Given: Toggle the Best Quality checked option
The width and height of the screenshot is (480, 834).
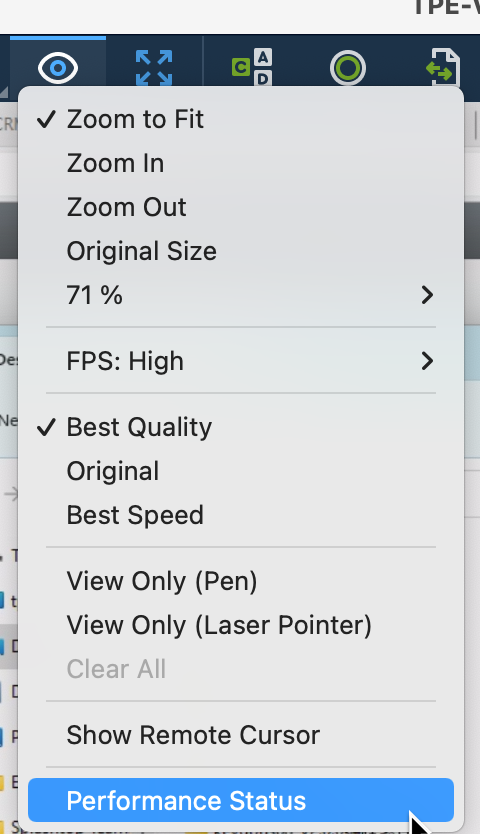Looking at the screenshot, I should click(241, 427).
